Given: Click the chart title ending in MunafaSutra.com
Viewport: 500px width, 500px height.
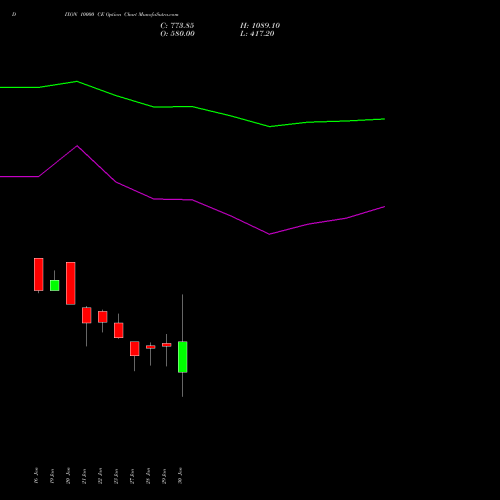Looking at the screenshot, I should [x=122, y=15].
